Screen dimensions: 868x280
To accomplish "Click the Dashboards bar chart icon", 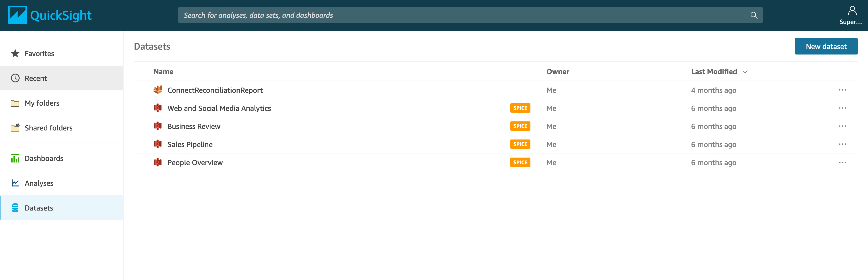I will (x=15, y=158).
